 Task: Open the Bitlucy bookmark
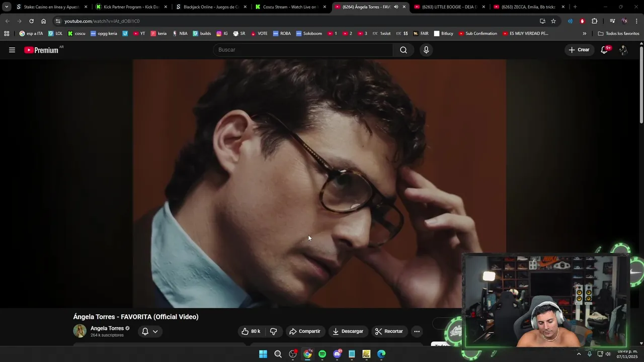tap(443, 34)
